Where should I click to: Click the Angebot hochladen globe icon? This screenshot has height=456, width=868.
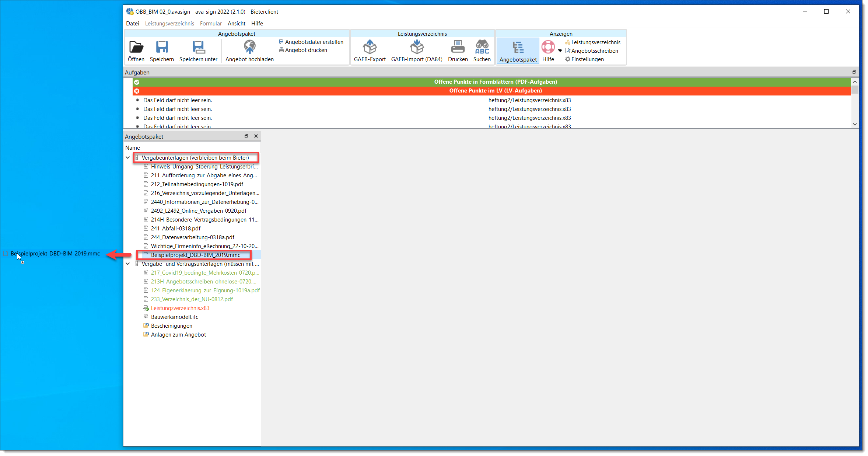249,47
